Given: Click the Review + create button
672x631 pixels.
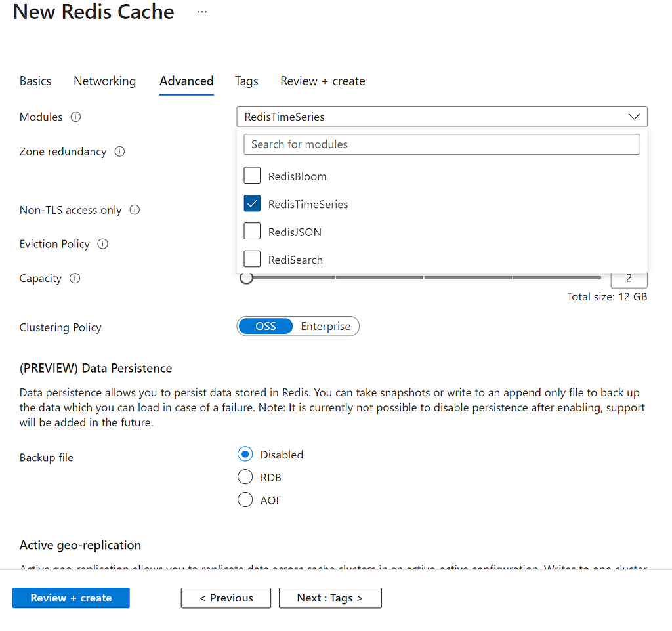Looking at the screenshot, I should click(x=70, y=598).
